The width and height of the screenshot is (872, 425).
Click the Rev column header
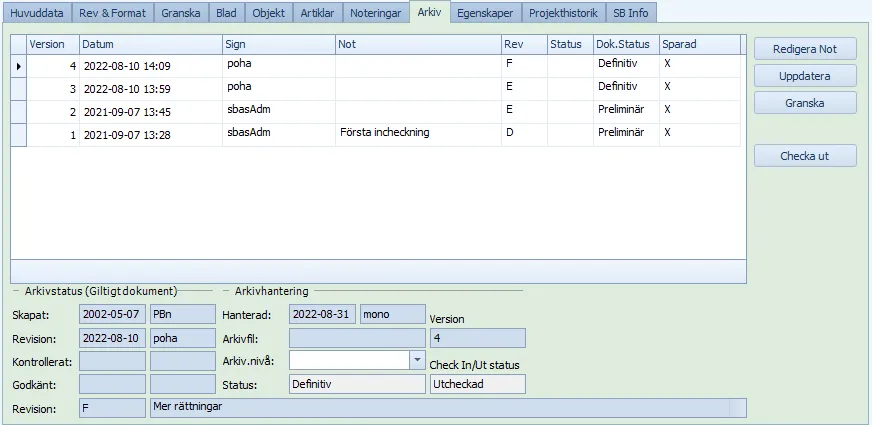[x=524, y=45]
